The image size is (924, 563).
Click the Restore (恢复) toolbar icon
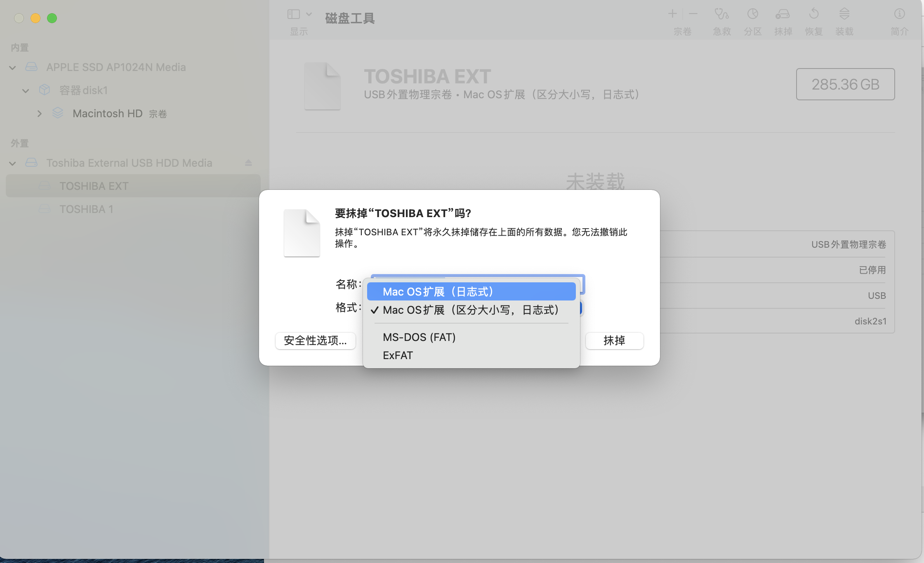coord(813,14)
